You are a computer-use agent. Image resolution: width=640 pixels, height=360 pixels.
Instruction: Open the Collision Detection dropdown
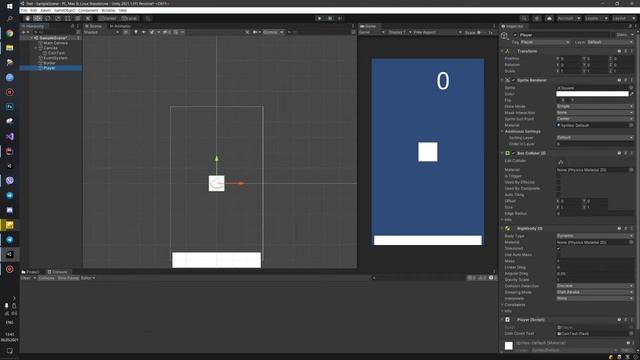tap(595, 286)
